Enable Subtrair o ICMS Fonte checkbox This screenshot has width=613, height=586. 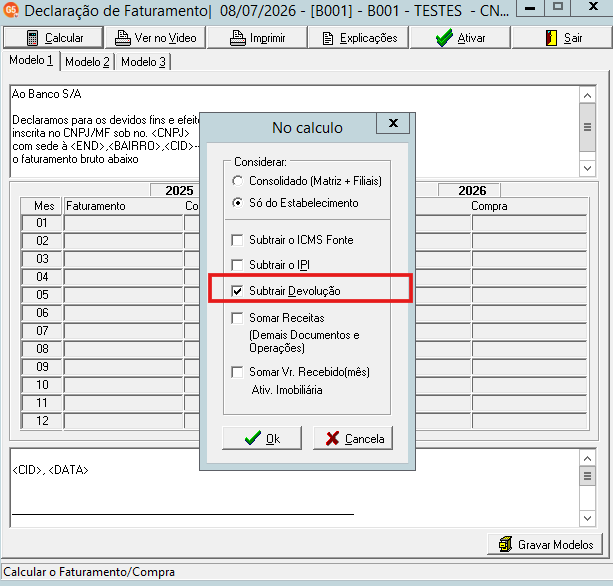coord(237,240)
